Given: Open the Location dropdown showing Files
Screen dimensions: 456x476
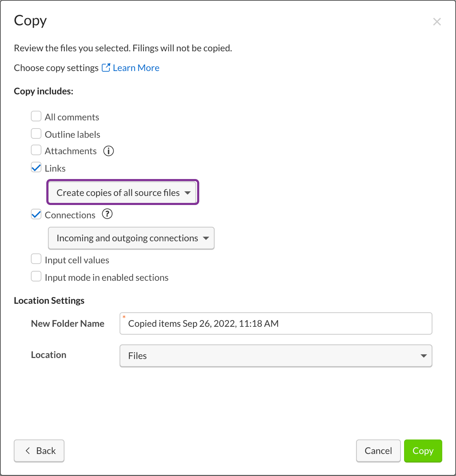Looking at the screenshot, I should 276,356.
